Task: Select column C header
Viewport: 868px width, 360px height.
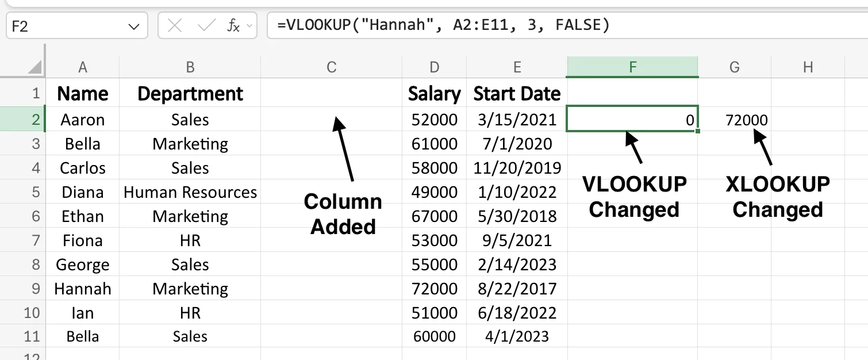Action: coord(332,67)
